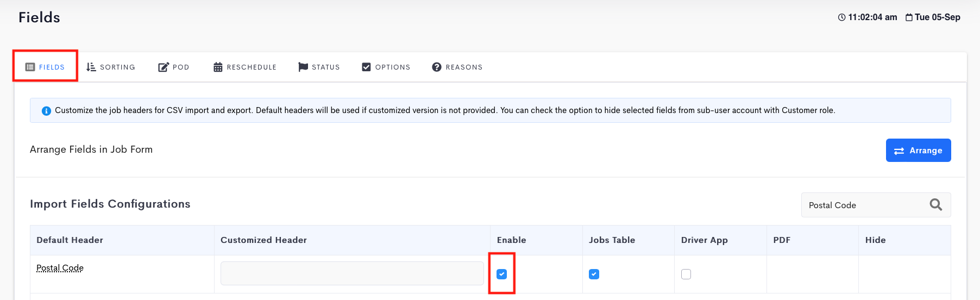
Task: Click the Sorting tab sort icon
Action: click(x=91, y=67)
